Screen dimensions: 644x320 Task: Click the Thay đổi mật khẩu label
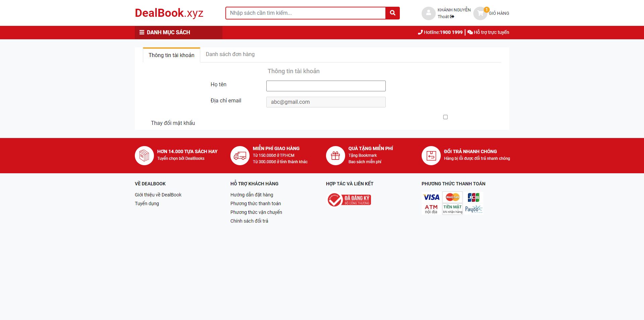click(x=173, y=123)
